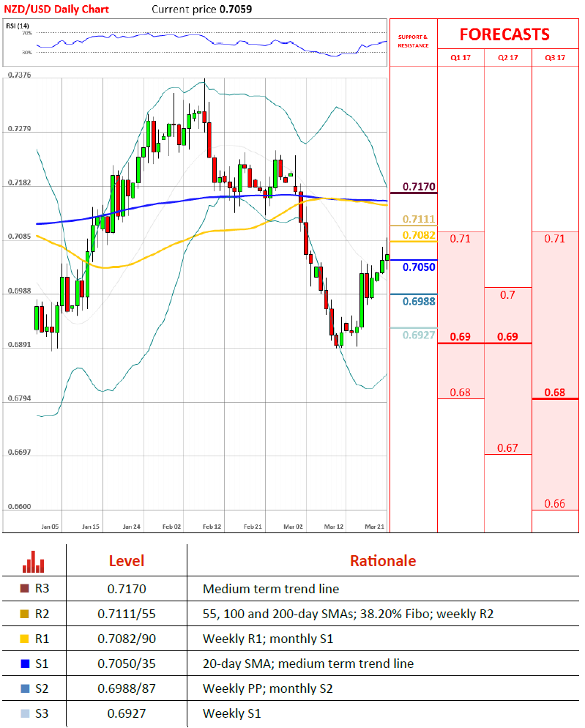Select the Q3 17 forecast column header
The height and width of the screenshot is (728, 585).
pos(555,58)
